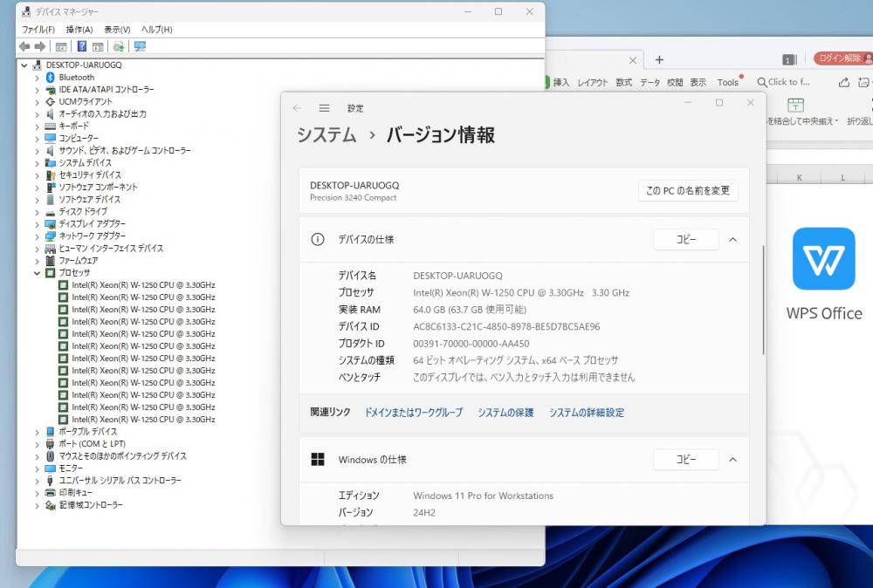Select column K header in WPS spreadsheet
Image resolution: width=873 pixels, height=588 pixels.
(799, 177)
